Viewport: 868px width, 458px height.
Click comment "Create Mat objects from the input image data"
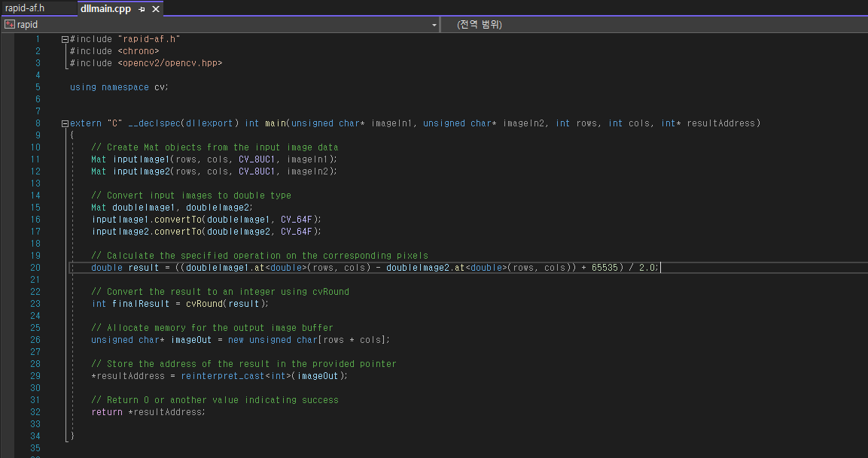[x=215, y=147]
